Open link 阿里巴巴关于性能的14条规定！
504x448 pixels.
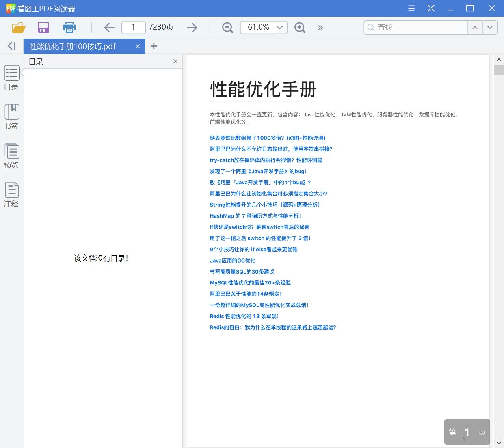pos(246,294)
